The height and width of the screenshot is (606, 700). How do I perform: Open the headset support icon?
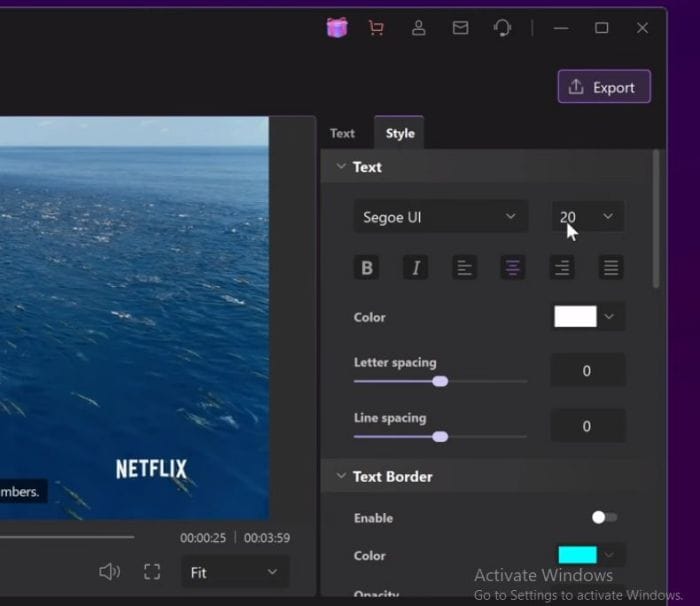[x=502, y=28]
